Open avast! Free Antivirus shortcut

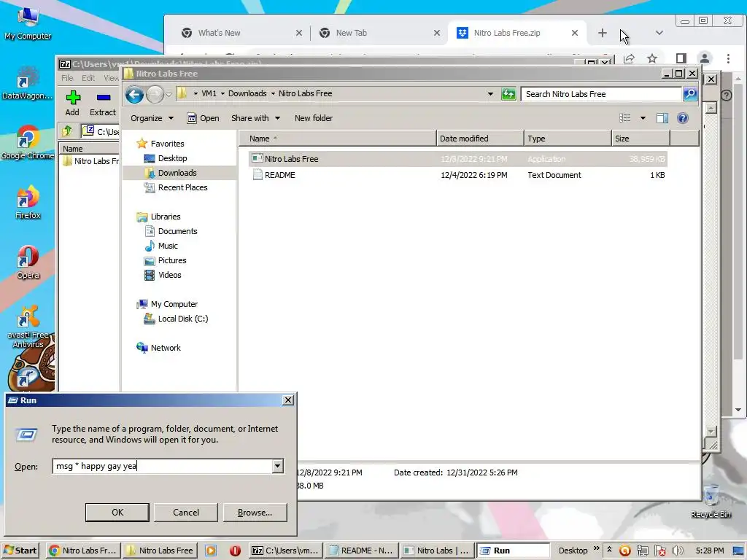tap(28, 327)
